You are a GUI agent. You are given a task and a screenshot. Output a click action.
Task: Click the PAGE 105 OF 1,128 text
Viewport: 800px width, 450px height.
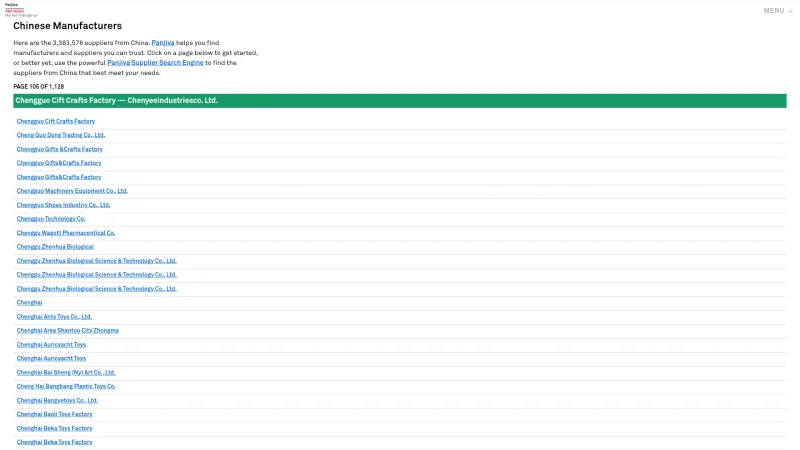39,87
